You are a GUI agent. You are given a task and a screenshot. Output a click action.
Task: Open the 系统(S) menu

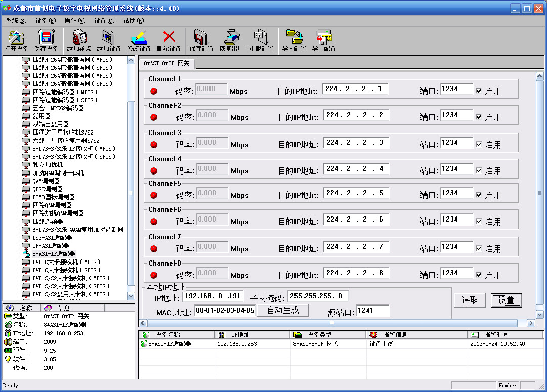coord(16,21)
